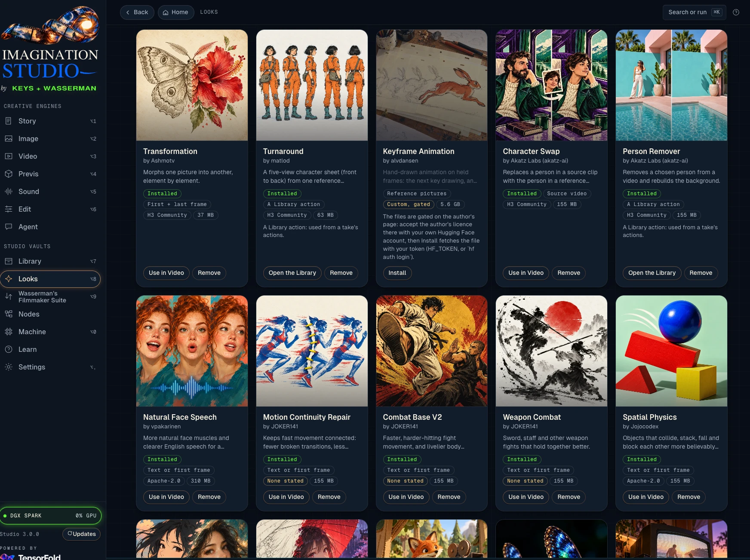
Task: Click the Spatial Physics shapes thumbnail
Action: [671, 351]
